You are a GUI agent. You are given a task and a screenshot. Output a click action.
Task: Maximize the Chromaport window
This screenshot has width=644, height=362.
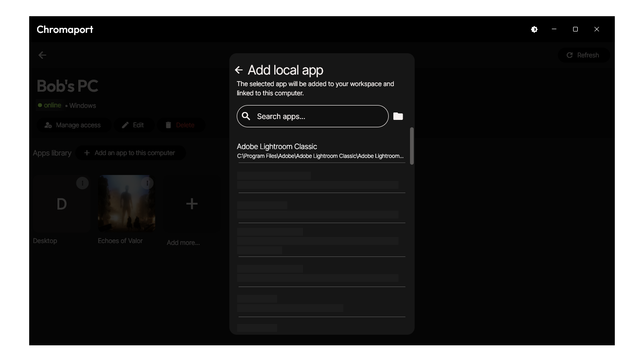point(575,29)
